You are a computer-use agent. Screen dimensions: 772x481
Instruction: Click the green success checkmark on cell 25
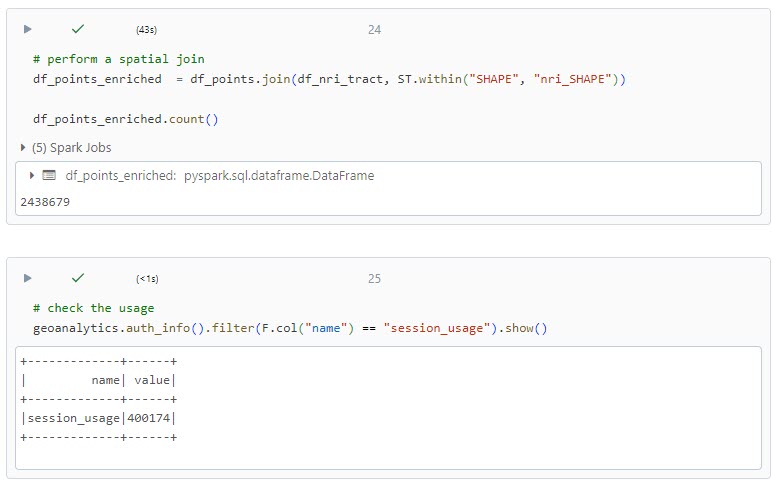[x=78, y=278]
